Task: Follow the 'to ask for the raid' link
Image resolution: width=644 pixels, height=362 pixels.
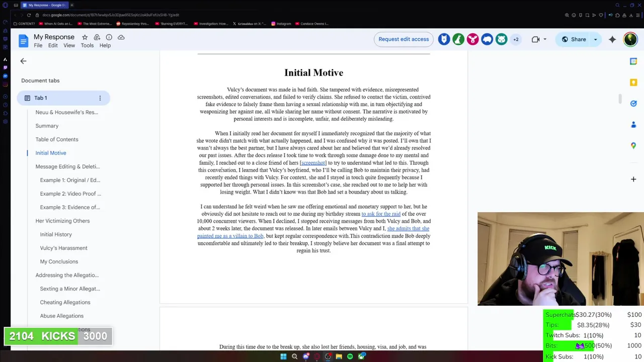Action: [381, 214]
